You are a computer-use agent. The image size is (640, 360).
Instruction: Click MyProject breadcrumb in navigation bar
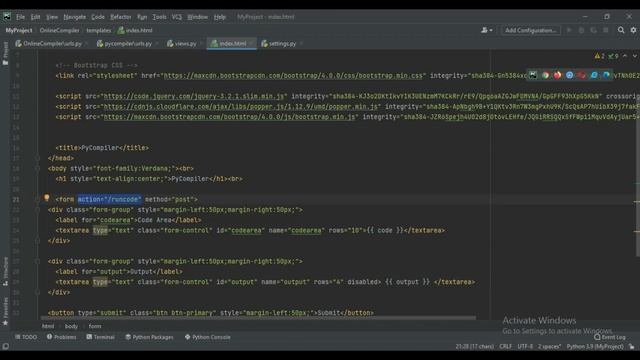coord(19,30)
